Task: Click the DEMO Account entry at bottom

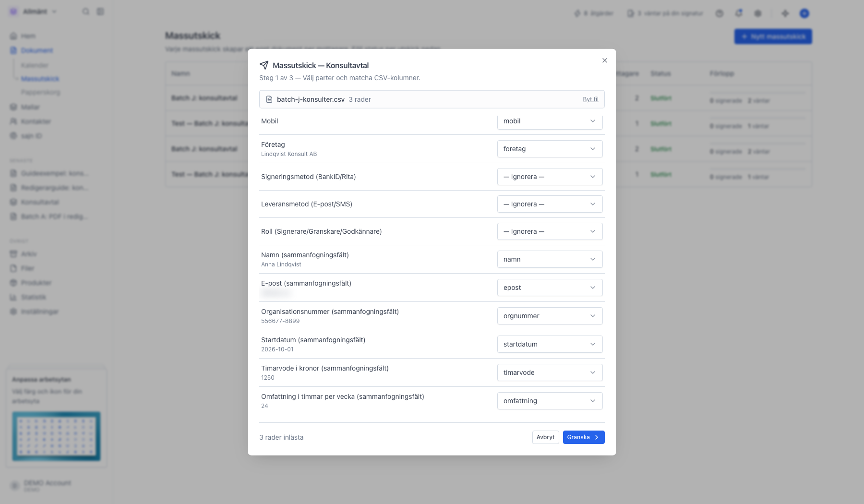Action: (47, 485)
